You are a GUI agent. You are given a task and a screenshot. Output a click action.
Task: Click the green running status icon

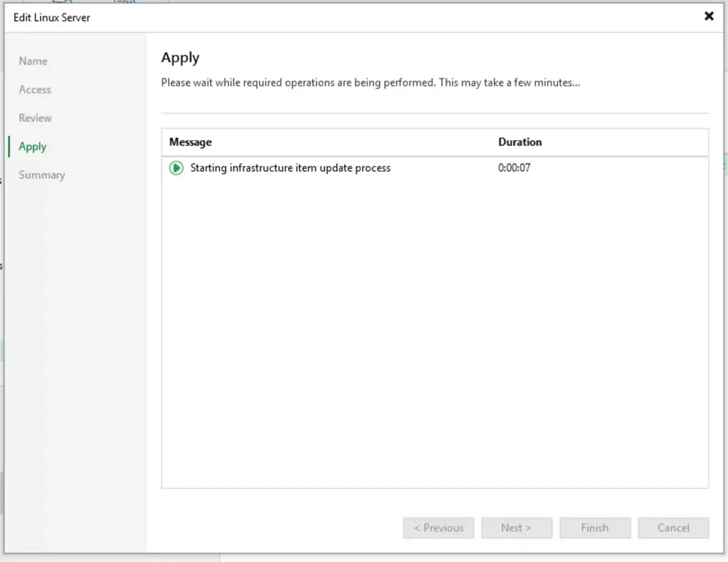point(176,168)
